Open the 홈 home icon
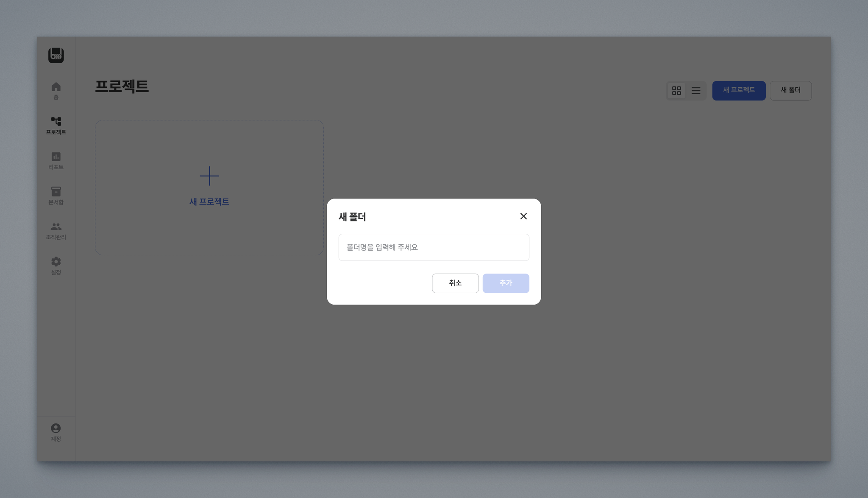 tap(56, 87)
